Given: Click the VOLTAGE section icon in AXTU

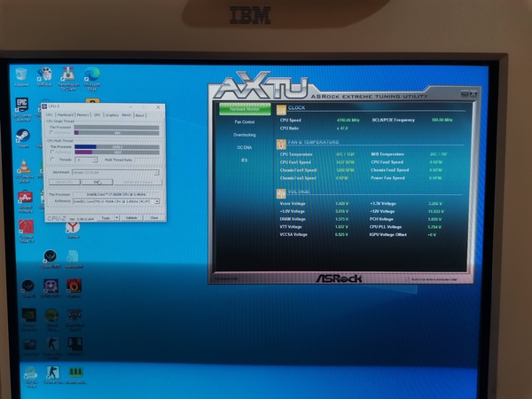Looking at the screenshot, I should 281,193.
